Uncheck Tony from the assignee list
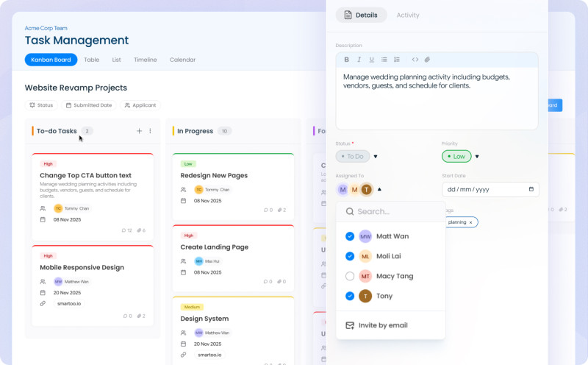The width and height of the screenshot is (588, 365). click(350, 296)
